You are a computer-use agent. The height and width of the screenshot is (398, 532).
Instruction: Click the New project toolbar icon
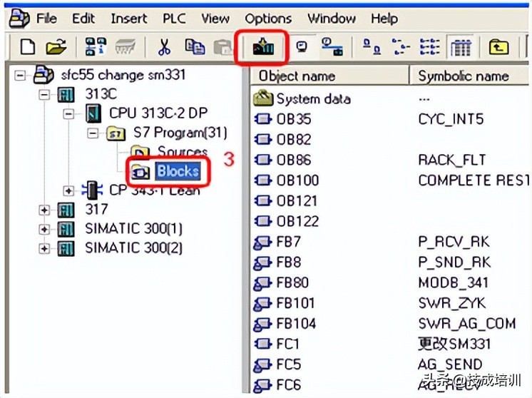click(x=28, y=46)
